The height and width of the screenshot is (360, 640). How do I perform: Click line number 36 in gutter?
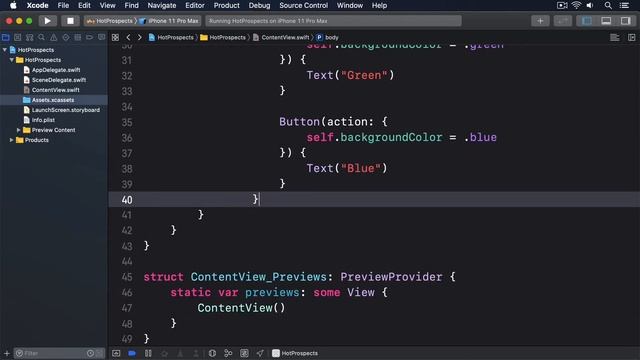point(127,138)
